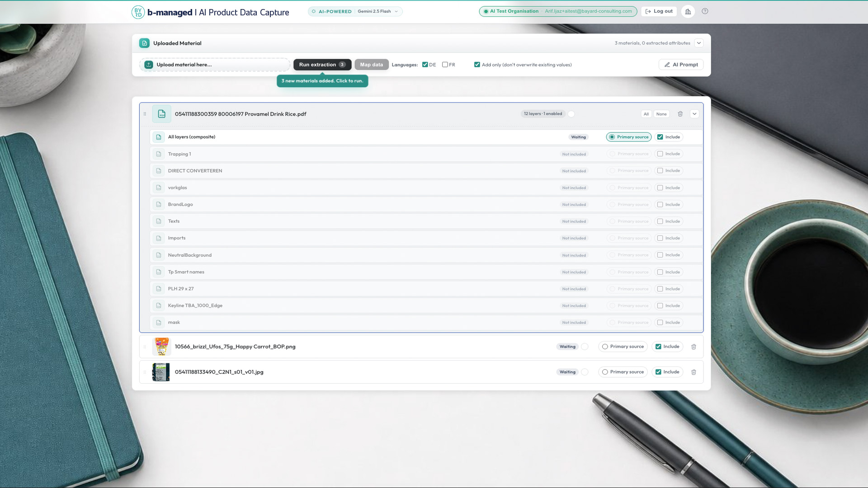The height and width of the screenshot is (488, 868).
Task: Open the help question mark icon
Action: click(x=705, y=11)
